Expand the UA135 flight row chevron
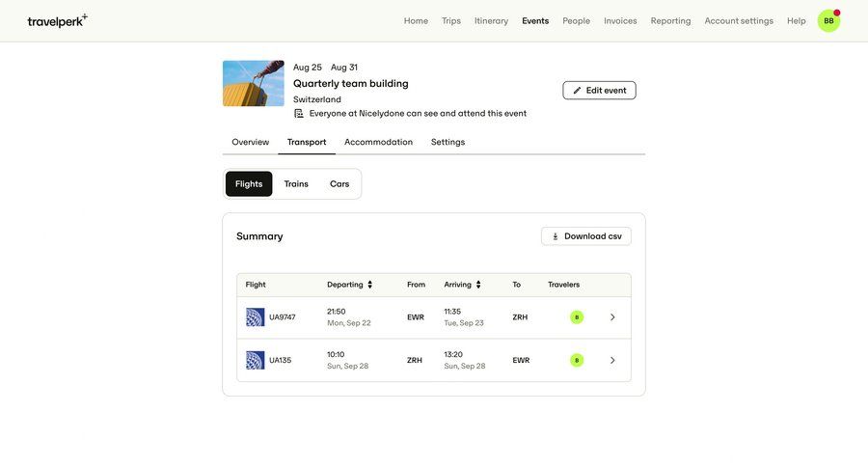The image size is (868, 467). (612, 360)
